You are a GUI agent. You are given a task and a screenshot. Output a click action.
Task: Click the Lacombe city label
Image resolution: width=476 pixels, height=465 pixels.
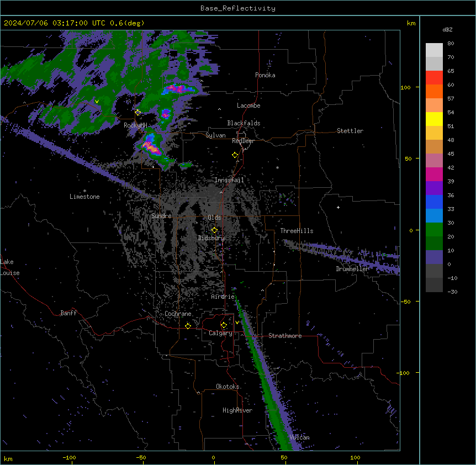[x=248, y=105]
